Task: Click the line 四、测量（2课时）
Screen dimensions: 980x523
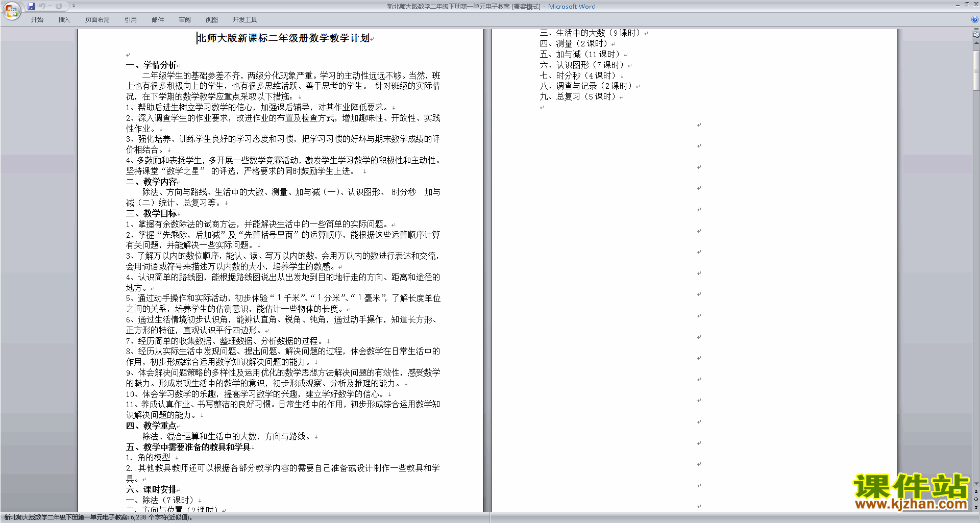Action: 574,43
